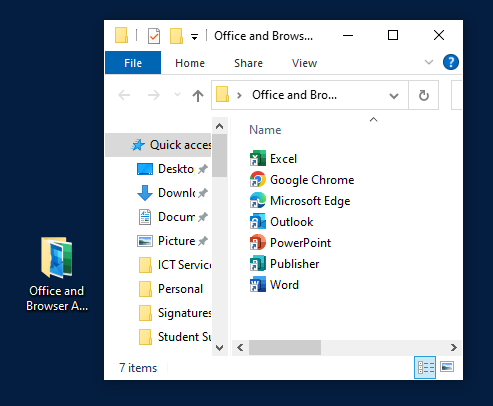Switch to Details view layout icon

pyautogui.click(x=425, y=367)
